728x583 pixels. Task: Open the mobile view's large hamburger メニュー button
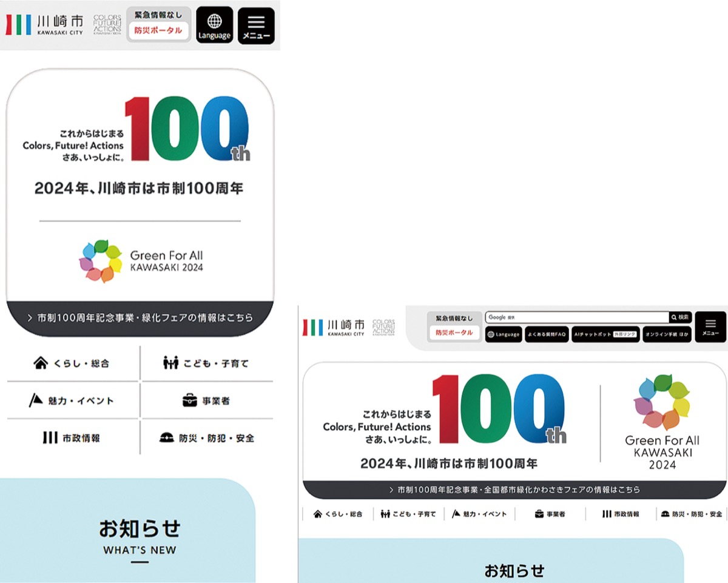[256, 25]
